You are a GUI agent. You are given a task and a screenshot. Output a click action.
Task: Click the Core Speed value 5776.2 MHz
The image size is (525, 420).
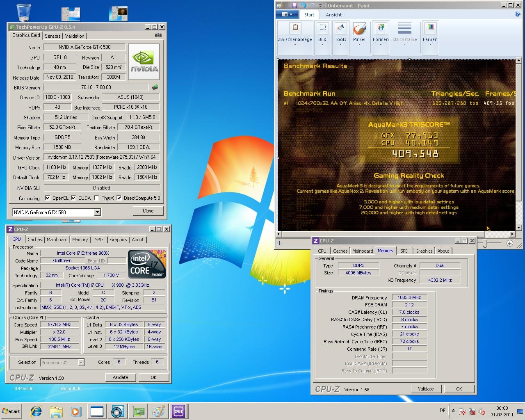(59, 324)
